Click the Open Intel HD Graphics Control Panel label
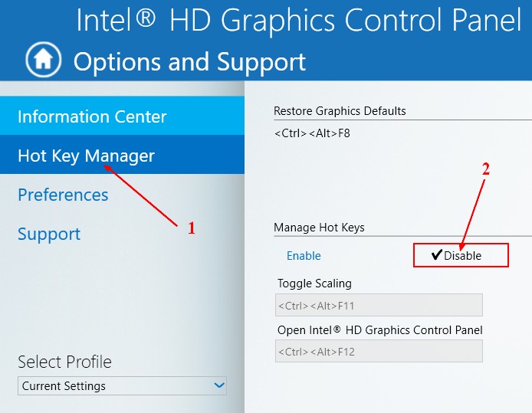The height and width of the screenshot is (413, 532). [x=380, y=330]
